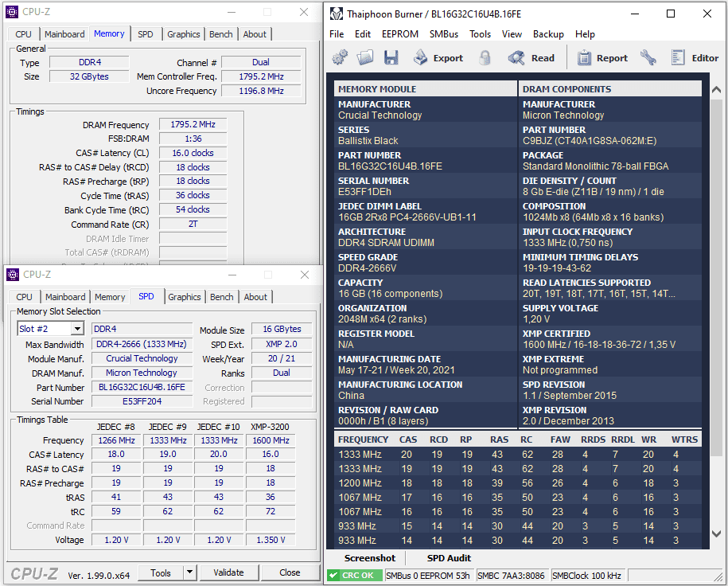Open file using the folder icon in Thaiphoon Burner
This screenshot has height=586, width=728.
(365, 57)
